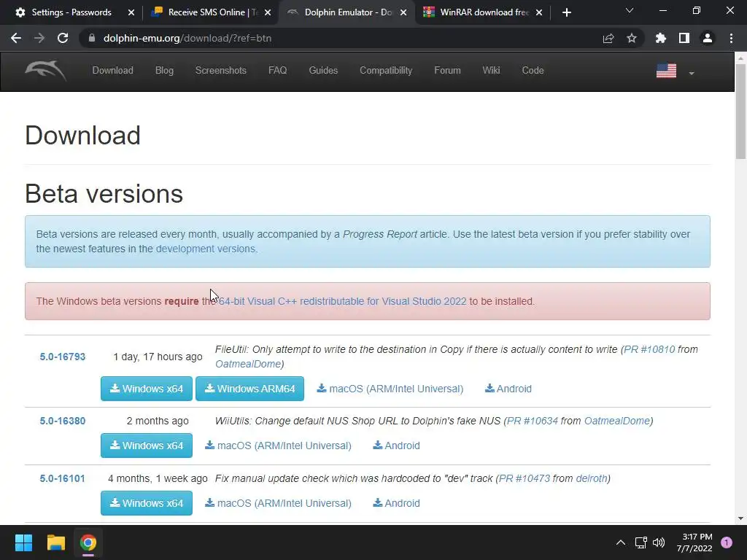
Task: Toggle the browser side panel icon
Action: pos(684,38)
